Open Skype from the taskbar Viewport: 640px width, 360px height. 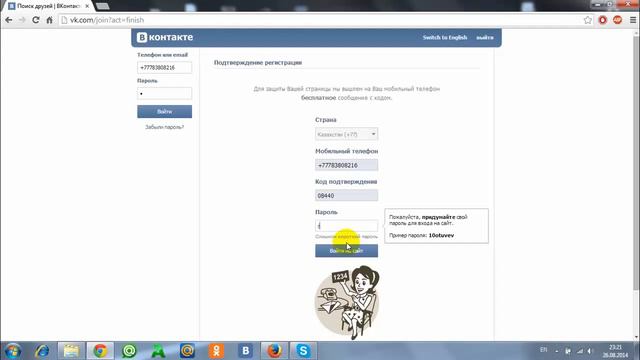(x=303, y=351)
